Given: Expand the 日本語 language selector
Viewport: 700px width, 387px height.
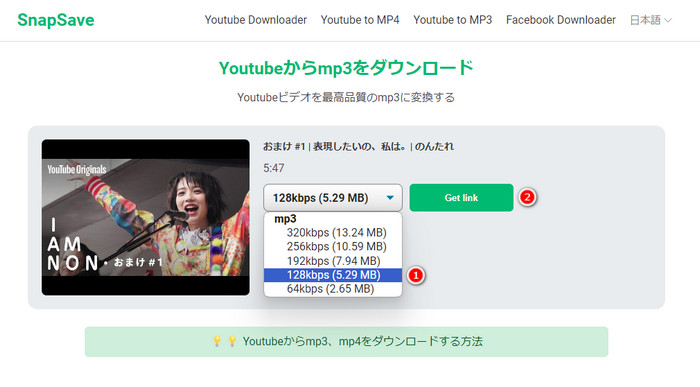Looking at the screenshot, I should 650,20.
